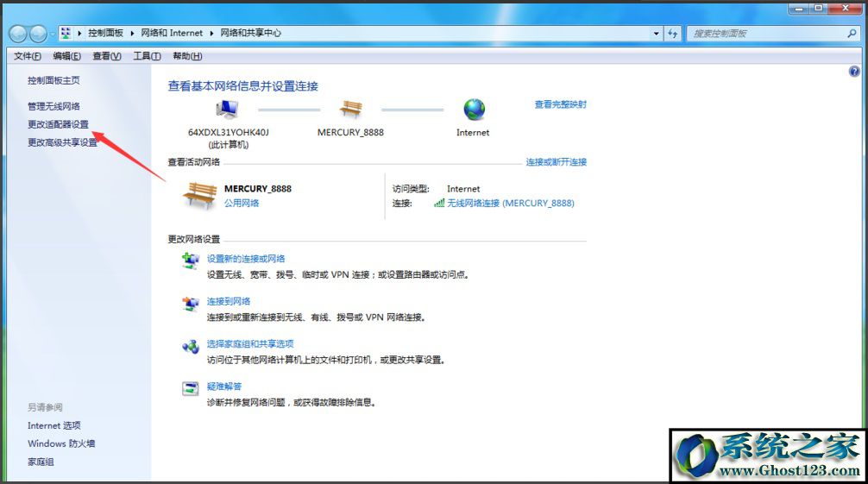Click the search magnifier icon

(x=852, y=34)
